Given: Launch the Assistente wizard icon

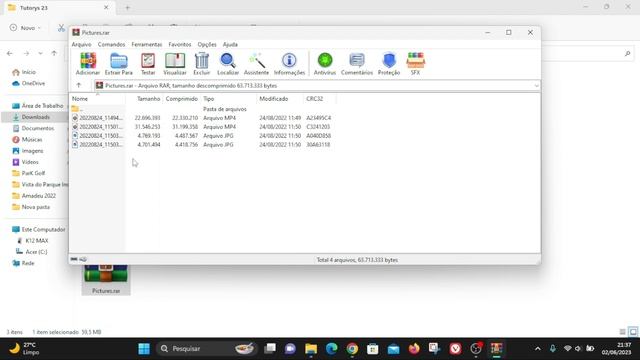Looking at the screenshot, I should point(256,64).
